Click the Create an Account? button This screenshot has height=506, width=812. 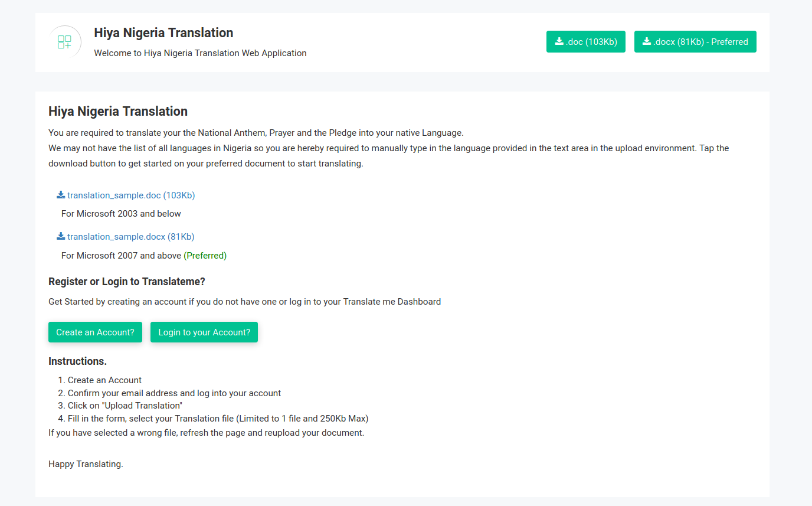[95, 332]
